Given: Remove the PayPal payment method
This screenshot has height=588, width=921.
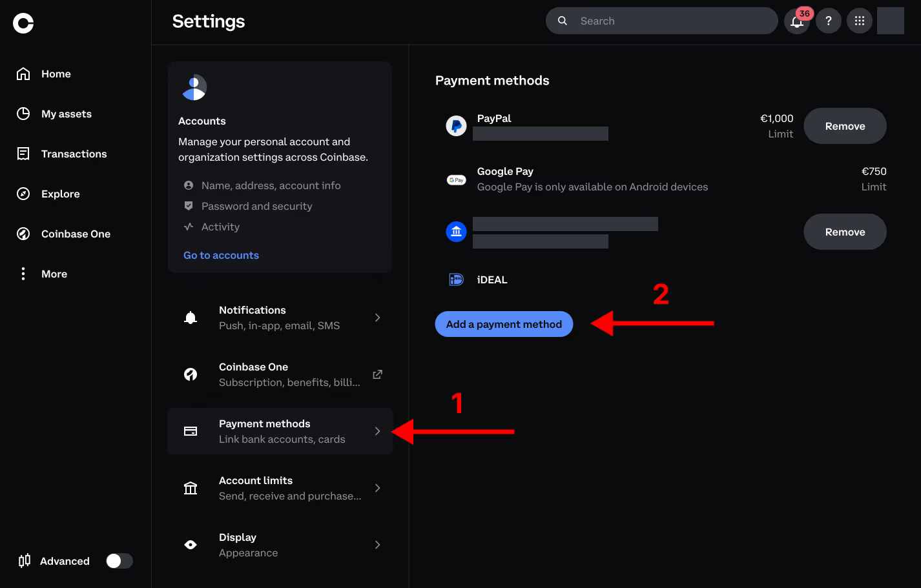Looking at the screenshot, I should [x=845, y=126].
